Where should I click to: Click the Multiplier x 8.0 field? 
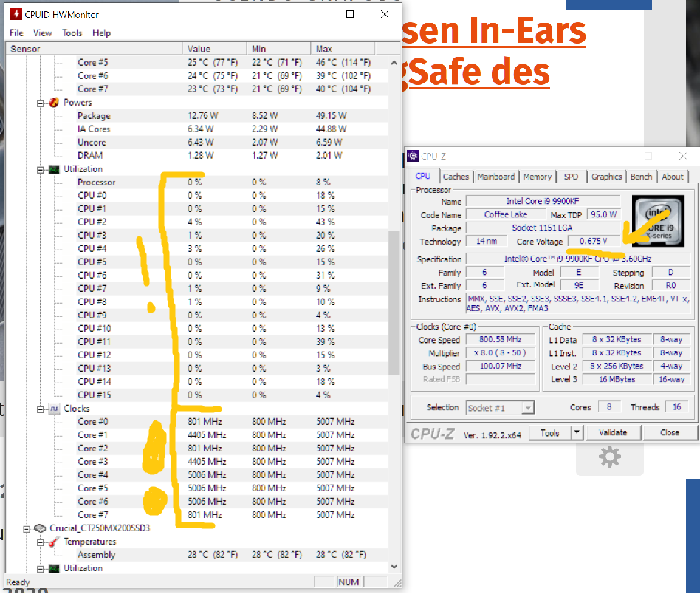(x=501, y=353)
